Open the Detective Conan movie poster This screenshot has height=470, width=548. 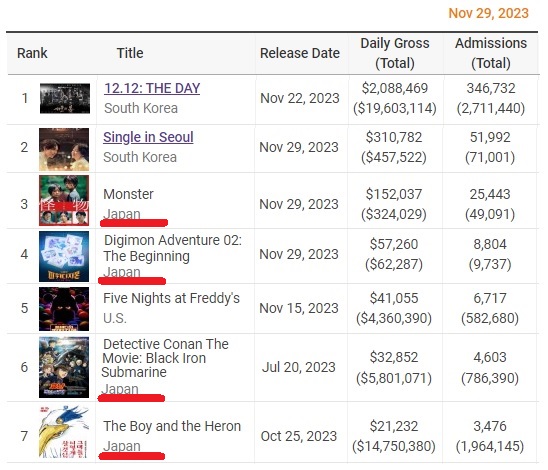[64, 367]
